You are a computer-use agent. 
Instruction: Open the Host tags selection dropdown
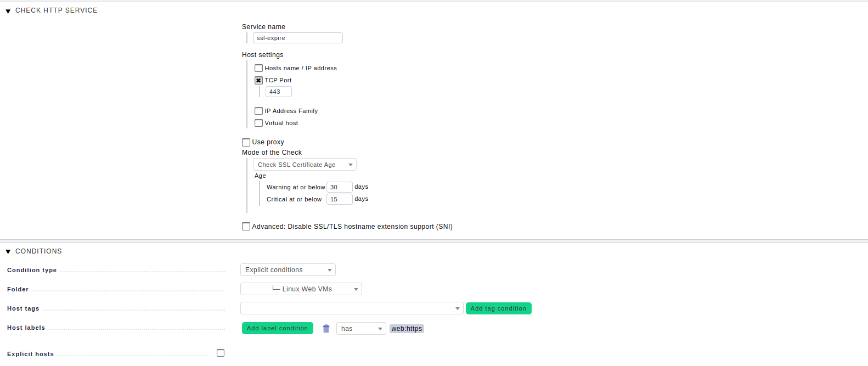pos(352,308)
